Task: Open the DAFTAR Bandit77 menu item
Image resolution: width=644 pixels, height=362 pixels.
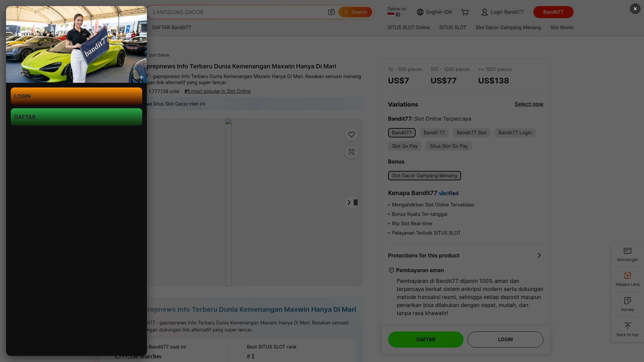Action: 171,27
